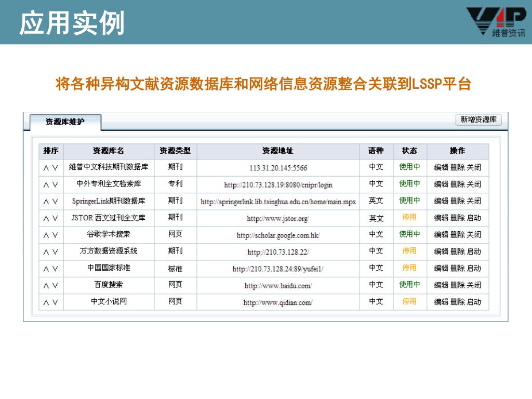Image resolution: width=532 pixels, height=399 pixels.
Task: Move 谷歌学术搜索 row up with ∧ arrow
Action: click(46, 235)
